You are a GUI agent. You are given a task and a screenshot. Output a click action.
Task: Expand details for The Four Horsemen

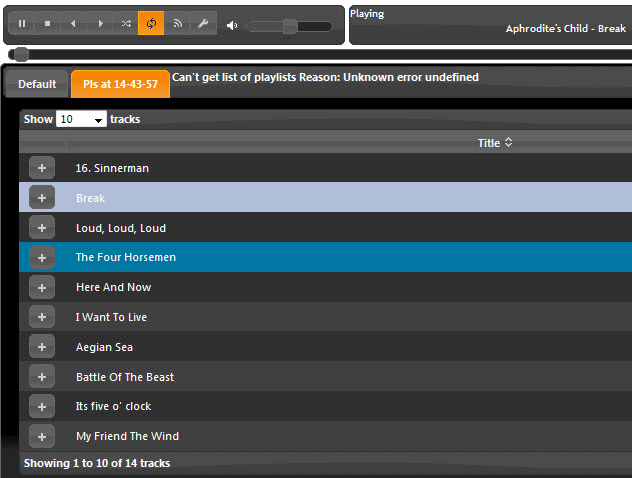(x=42, y=257)
